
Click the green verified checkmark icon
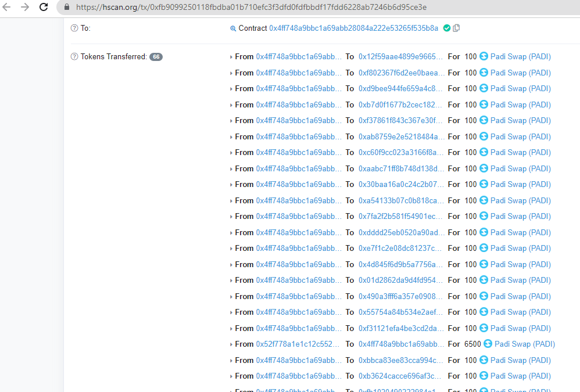click(x=447, y=28)
